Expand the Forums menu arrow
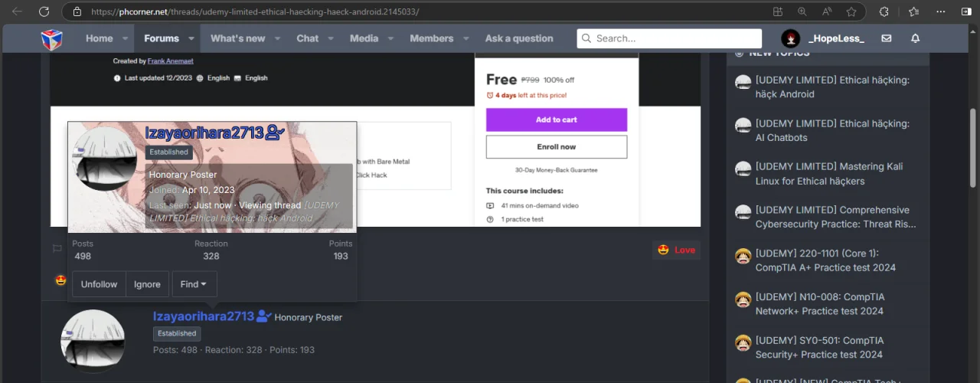 click(x=190, y=38)
